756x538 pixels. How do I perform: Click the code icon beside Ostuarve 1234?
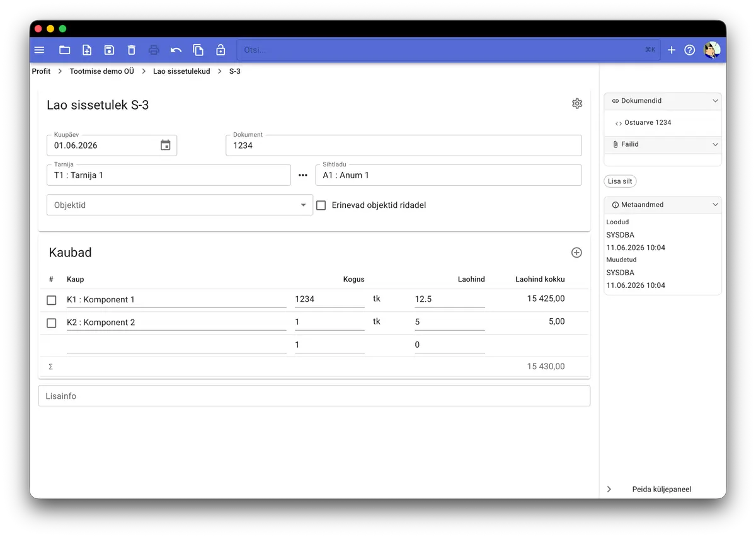pos(619,123)
